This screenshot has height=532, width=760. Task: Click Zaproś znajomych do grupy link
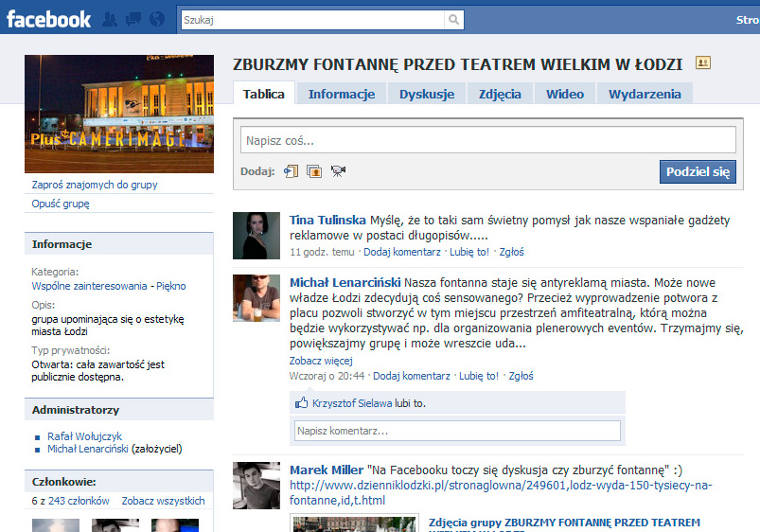pos(95,185)
